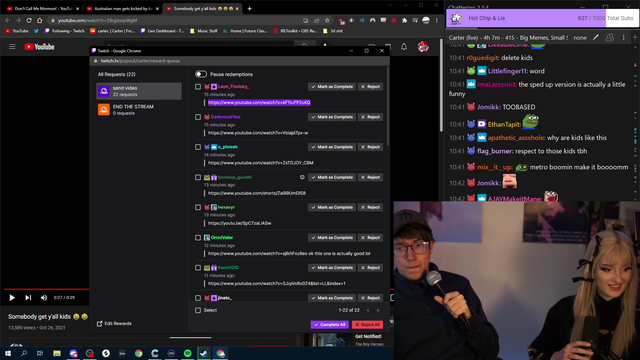This screenshot has height=360, width=640.
Task: Click the Hot Chip & Lie sub goal bar
Action: pos(542,18)
